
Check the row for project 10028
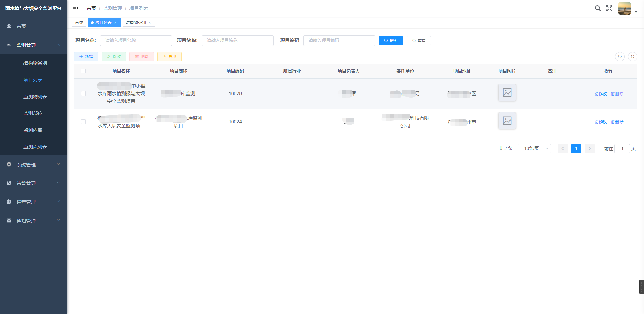click(x=83, y=93)
